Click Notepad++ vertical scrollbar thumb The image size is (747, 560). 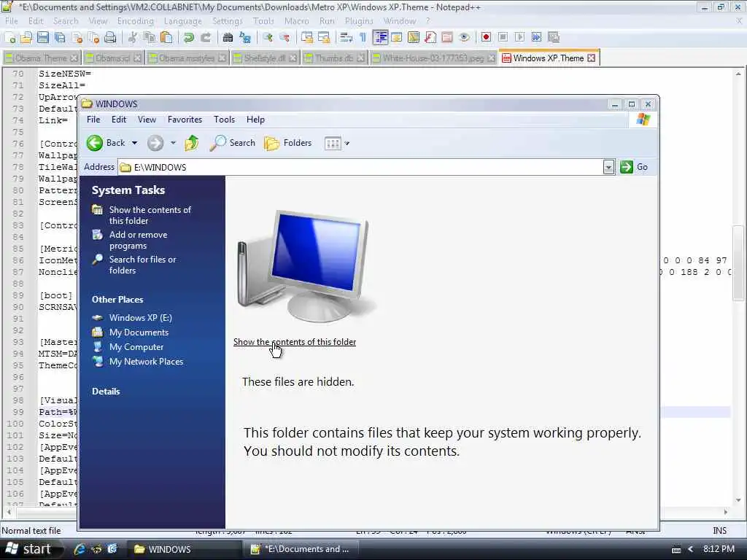click(x=738, y=262)
